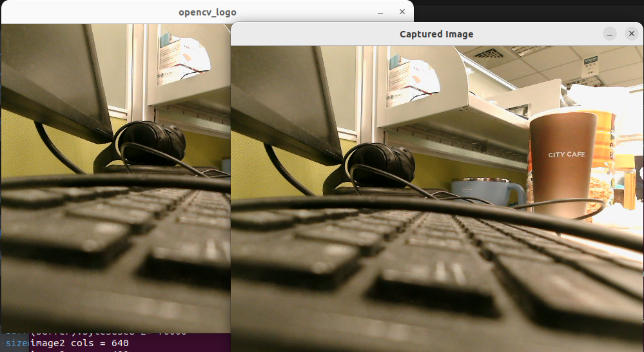The width and height of the screenshot is (644, 352).
Task: Click the terminal line 'image2 cols = 640'
Action: point(79,343)
